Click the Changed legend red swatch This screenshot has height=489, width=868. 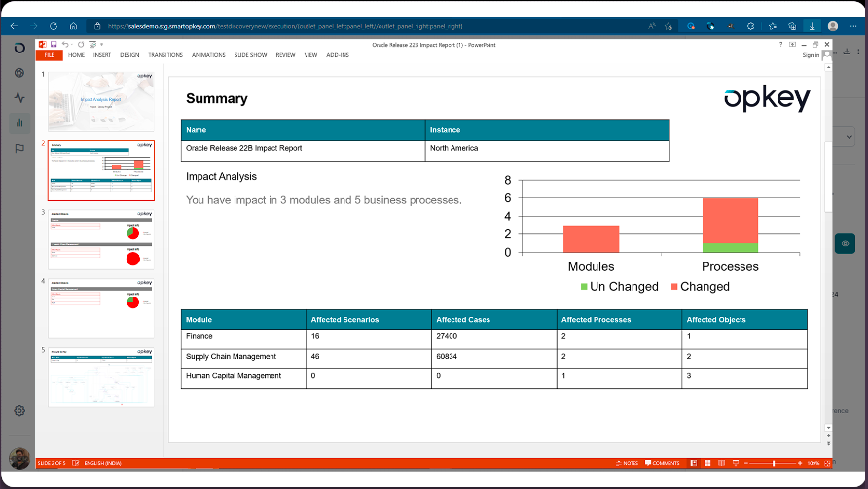click(674, 287)
